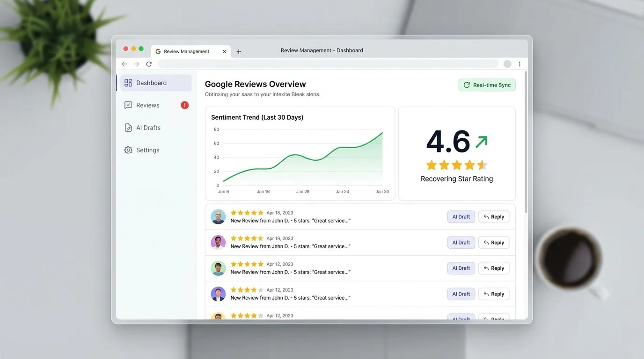Click the browser back arrow
This screenshot has width=644, height=359.
(124, 64)
